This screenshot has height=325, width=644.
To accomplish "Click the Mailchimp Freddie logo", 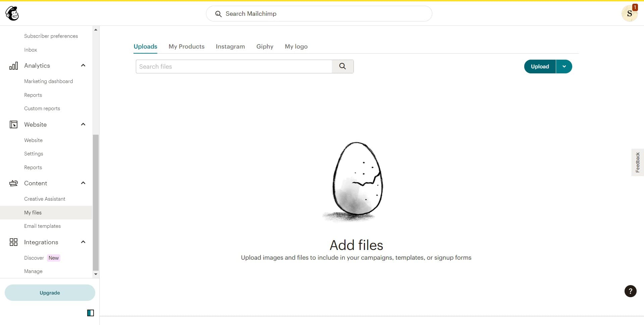I will click(12, 13).
